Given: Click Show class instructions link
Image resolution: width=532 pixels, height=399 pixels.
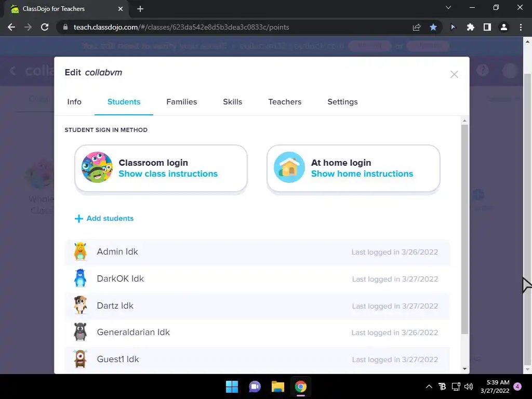Looking at the screenshot, I should (168, 174).
